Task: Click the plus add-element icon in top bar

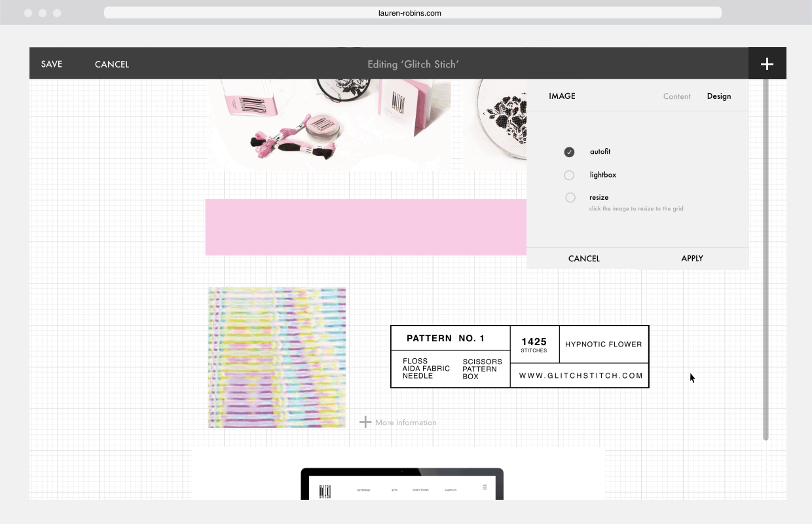Action: 767,64
